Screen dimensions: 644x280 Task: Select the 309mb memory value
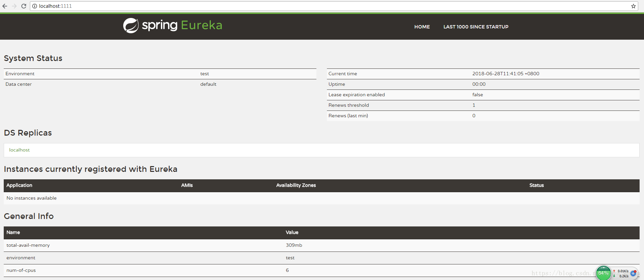pyautogui.click(x=294, y=245)
